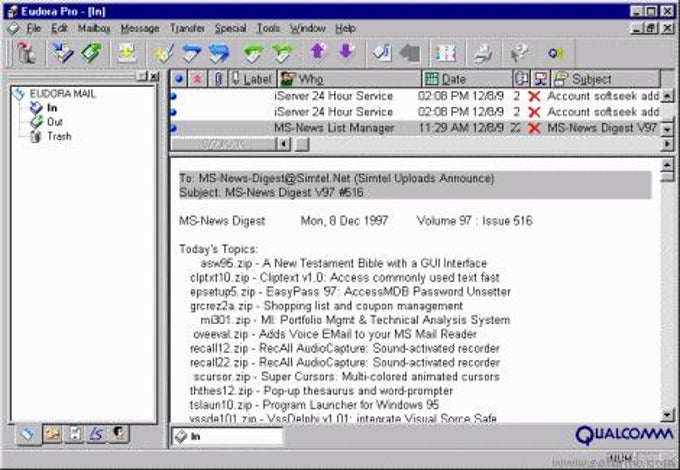Click the dock button beside mailbox panel close
This screenshot has height=470, width=680.
click(142, 77)
